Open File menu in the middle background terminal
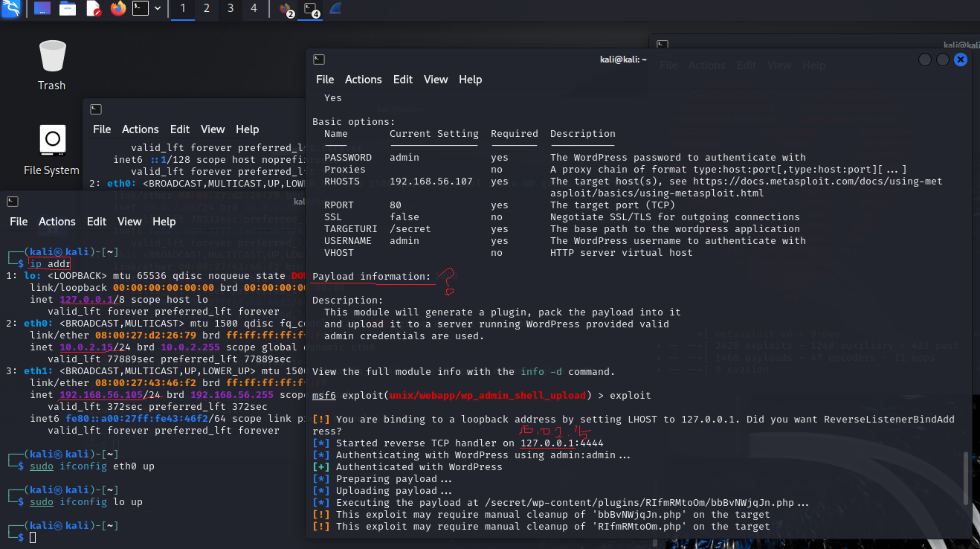980x549 pixels. pos(102,129)
